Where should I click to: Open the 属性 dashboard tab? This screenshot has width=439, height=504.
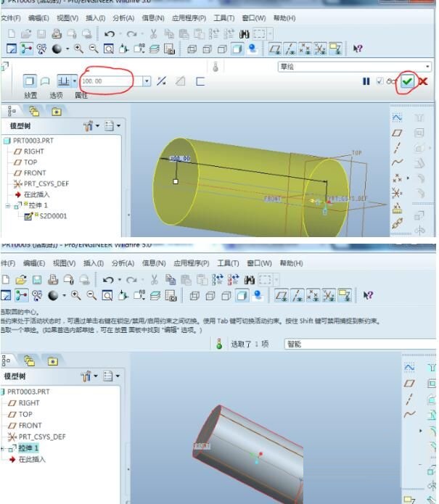(81, 95)
